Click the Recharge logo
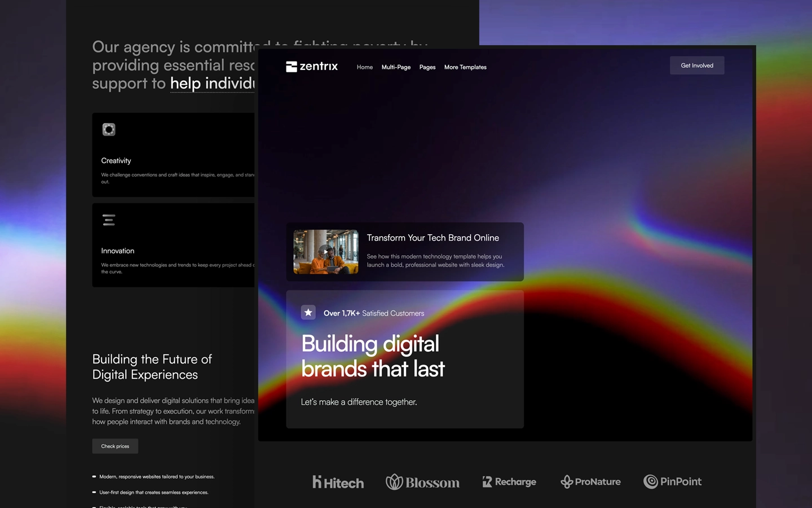The height and width of the screenshot is (508, 812). [x=509, y=481]
